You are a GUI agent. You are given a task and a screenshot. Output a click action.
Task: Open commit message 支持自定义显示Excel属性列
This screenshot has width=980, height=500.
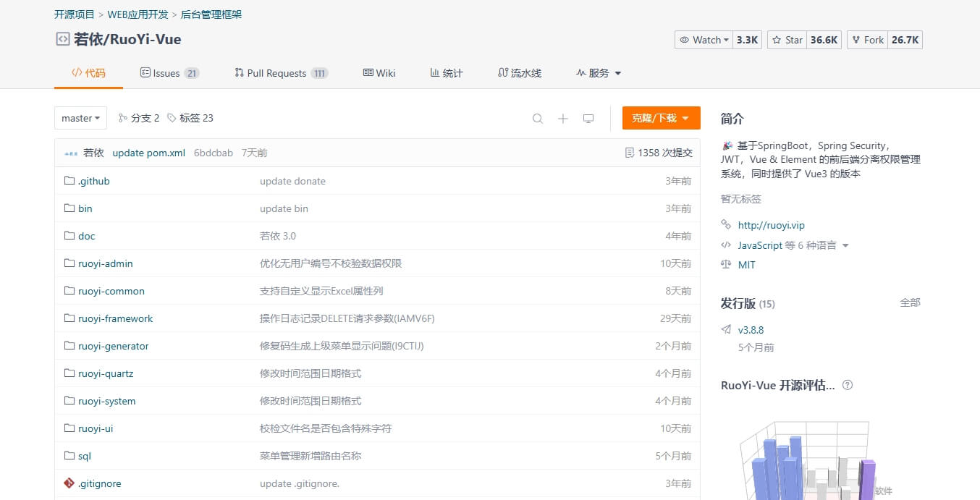pyautogui.click(x=321, y=291)
